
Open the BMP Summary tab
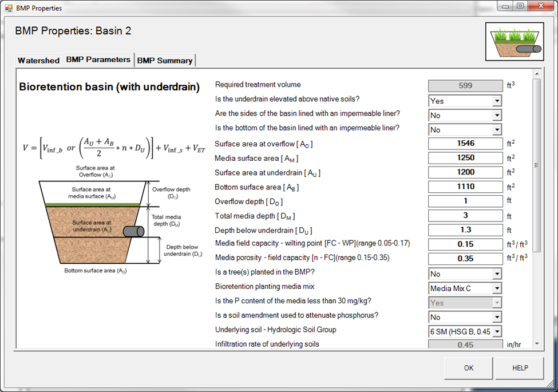tap(165, 60)
